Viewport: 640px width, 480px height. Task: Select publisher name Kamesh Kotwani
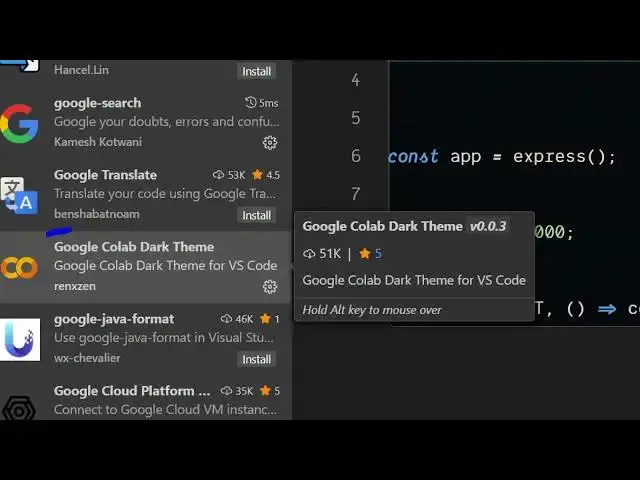pyautogui.click(x=98, y=142)
